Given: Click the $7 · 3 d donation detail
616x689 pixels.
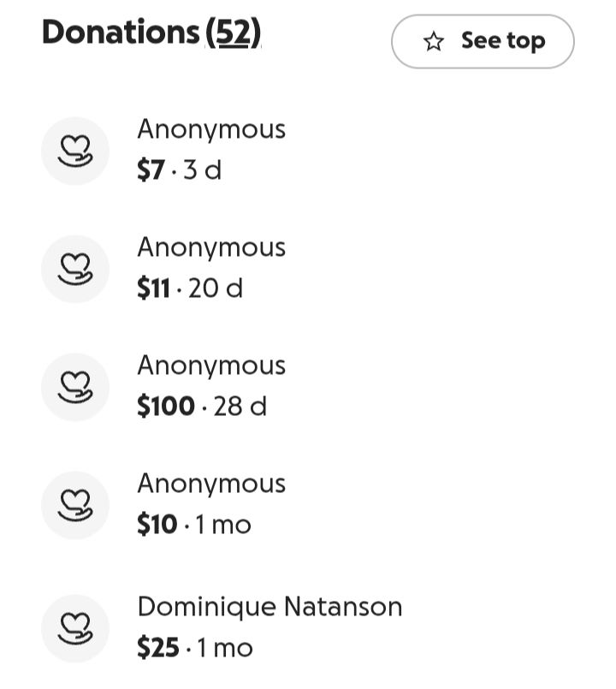Looking at the screenshot, I should pyautogui.click(x=180, y=169).
